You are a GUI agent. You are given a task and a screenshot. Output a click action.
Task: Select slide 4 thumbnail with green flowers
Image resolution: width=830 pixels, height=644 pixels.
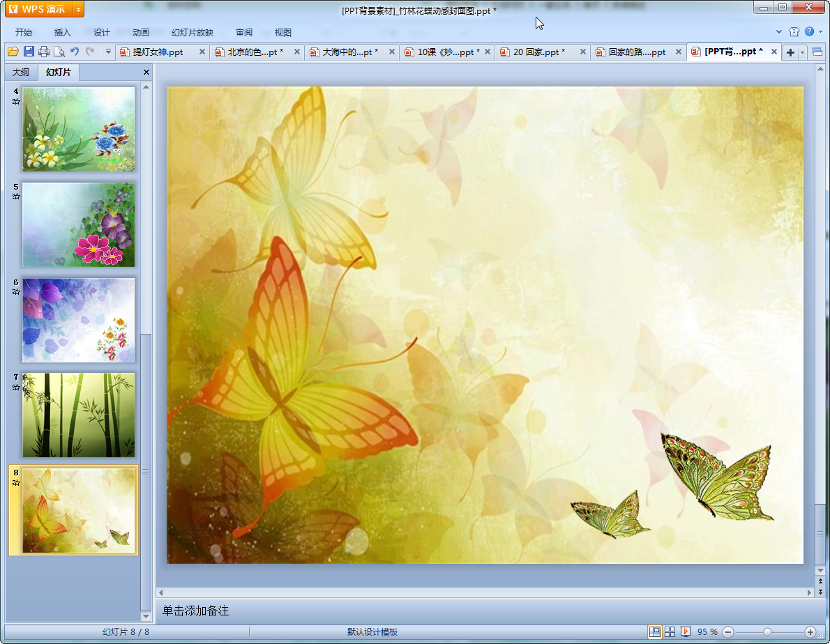click(78, 129)
